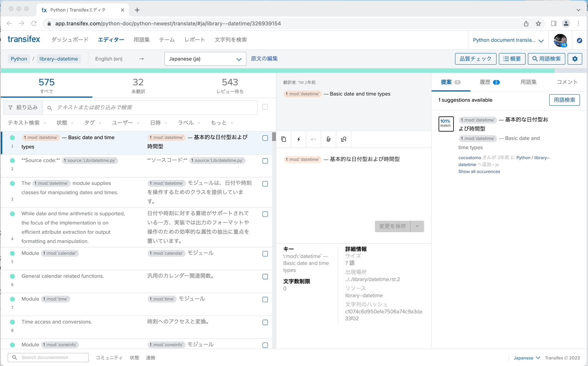This screenshot has height=366, width=588.
Task: Click the search-list icon in editor toolbar
Action: coord(344,139)
